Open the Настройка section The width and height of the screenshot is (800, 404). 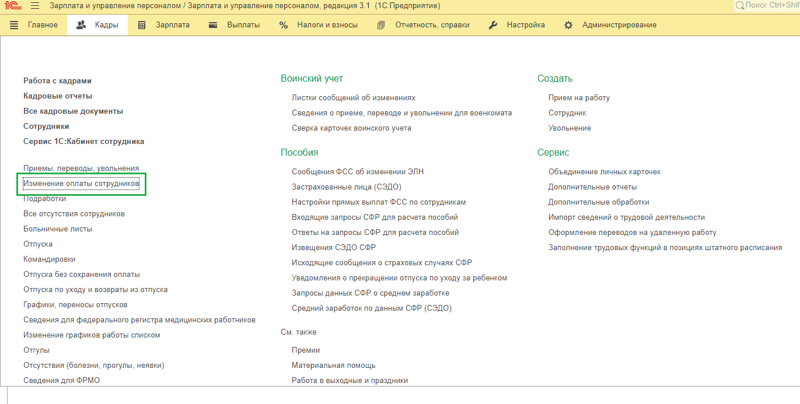coord(526,25)
